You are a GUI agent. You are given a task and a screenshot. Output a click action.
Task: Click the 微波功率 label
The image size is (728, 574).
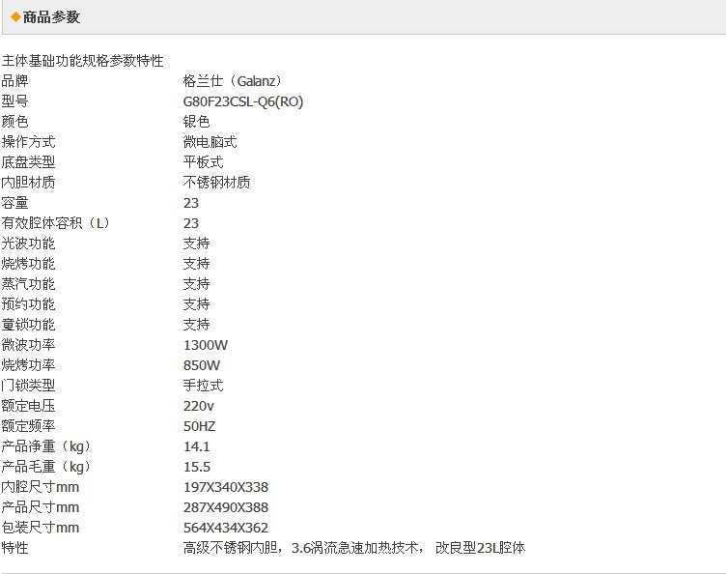point(28,345)
